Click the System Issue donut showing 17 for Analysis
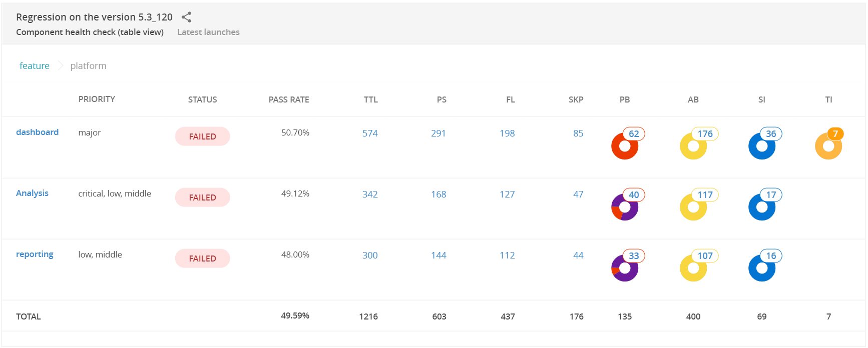This screenshot has width=868, height=348. pos(762,205)
